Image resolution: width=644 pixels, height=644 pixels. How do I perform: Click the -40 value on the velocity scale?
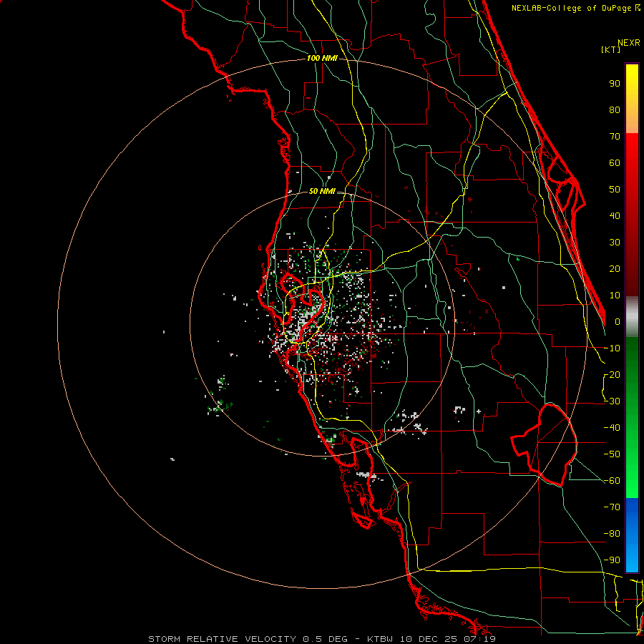tap(612, 428)
